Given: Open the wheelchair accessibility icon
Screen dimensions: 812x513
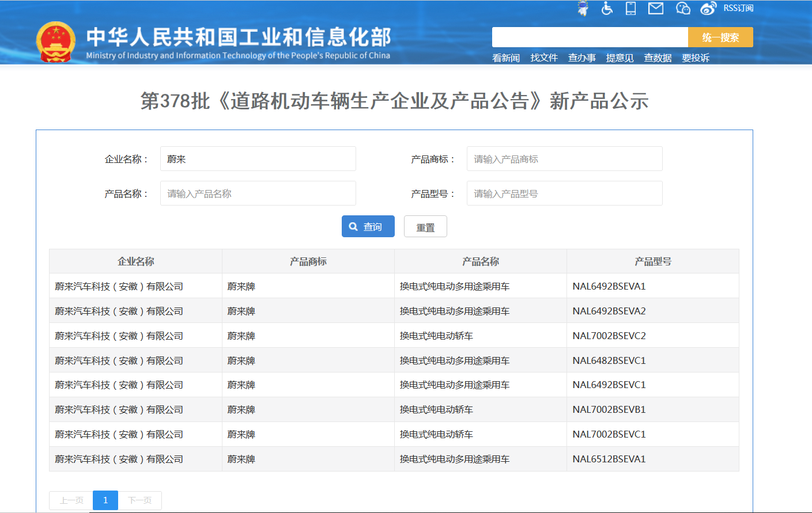Looking at the screenshot, I should (x=607, y=8).
